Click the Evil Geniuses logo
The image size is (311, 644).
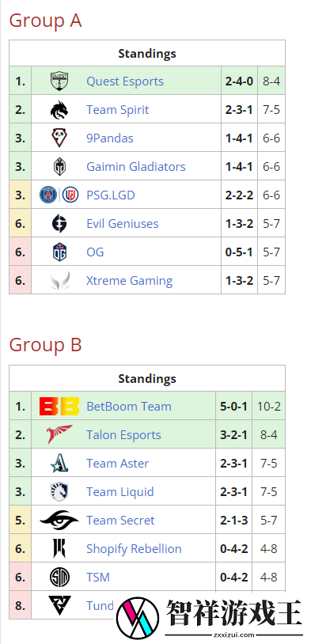click(x=59, y=223)
